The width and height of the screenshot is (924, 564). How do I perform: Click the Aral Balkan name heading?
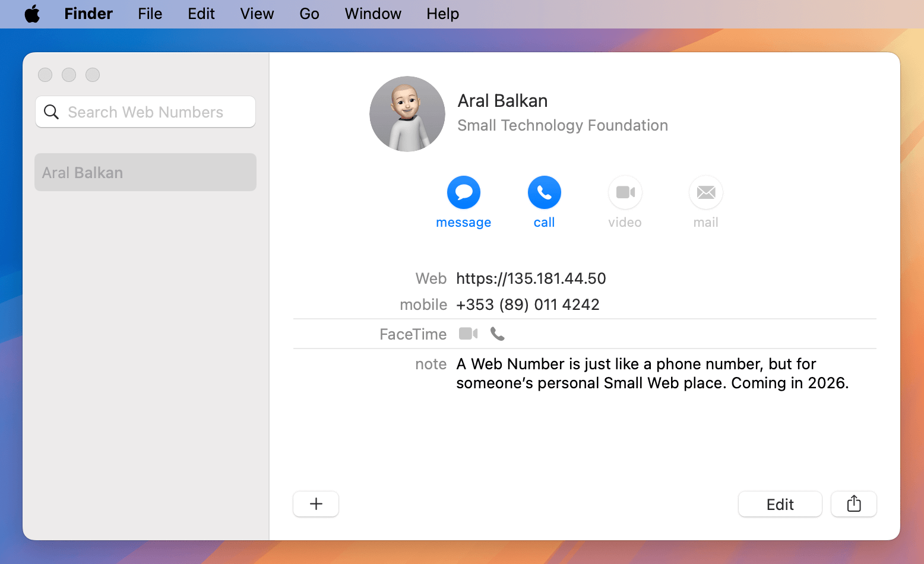point(502,101)
